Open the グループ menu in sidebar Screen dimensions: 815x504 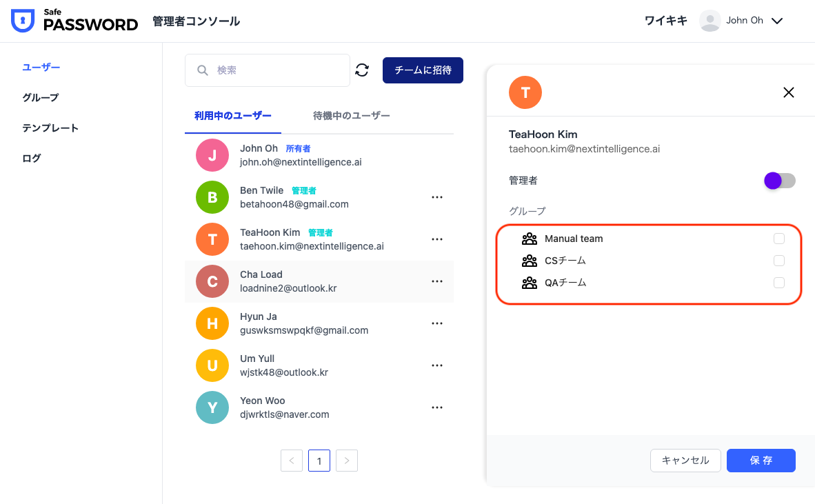pos(41,98)
